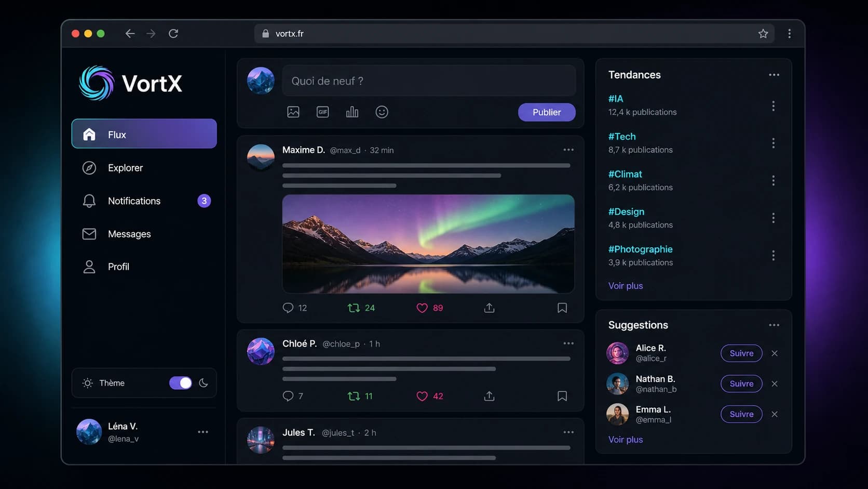Click Léna V. avatar in sidebar
Screen dimensions: 868x489
pyautogui.click(x=89, y=432)
